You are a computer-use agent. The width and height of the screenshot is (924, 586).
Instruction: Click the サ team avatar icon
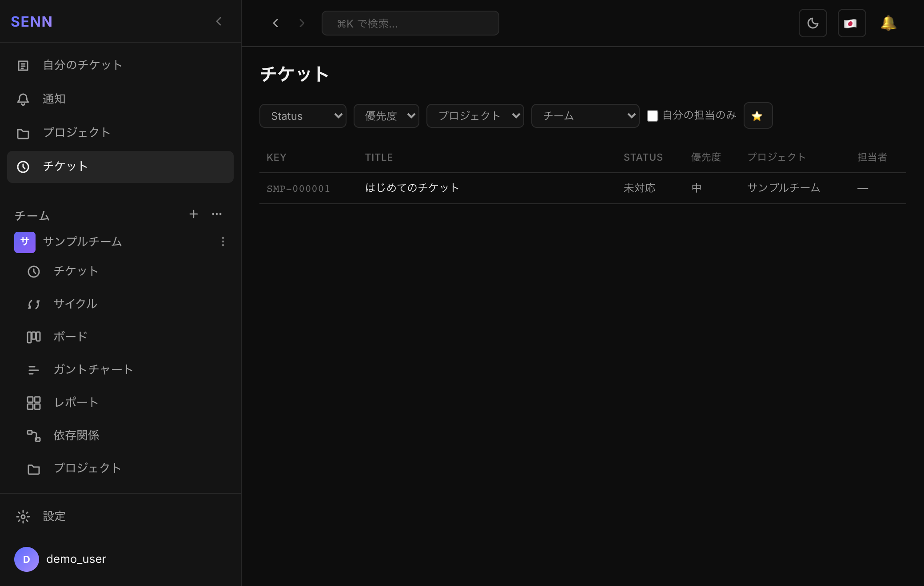coord(25,242)
